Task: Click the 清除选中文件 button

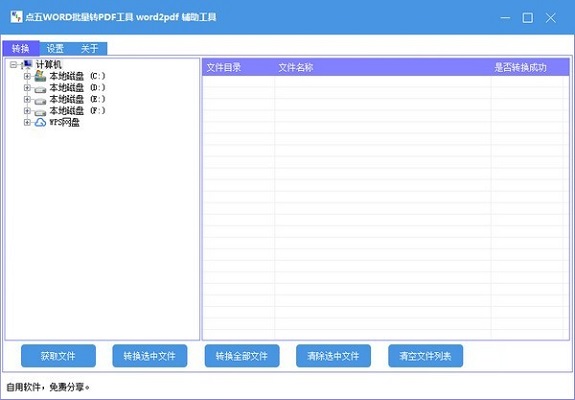Action: point(333,356)
